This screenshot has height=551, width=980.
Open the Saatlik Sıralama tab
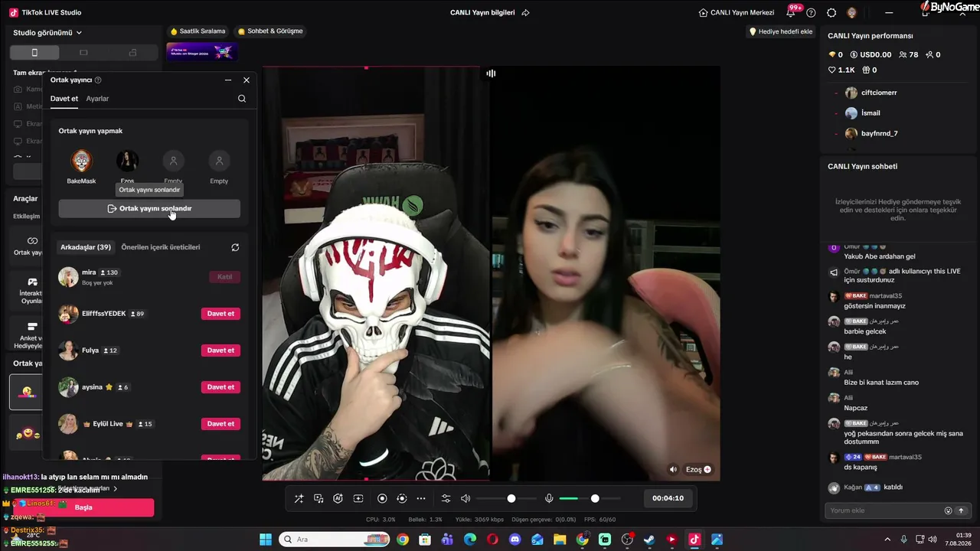coord(198,31)
